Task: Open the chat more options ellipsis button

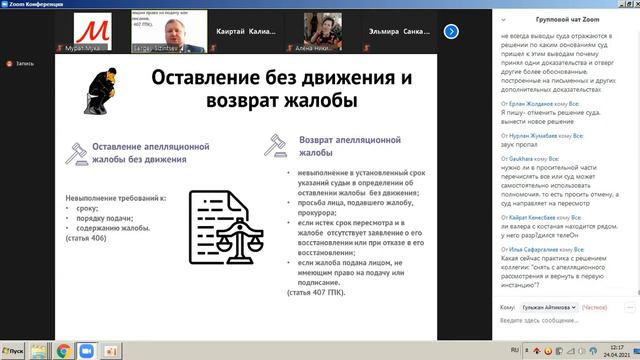Action: [630, 307]
